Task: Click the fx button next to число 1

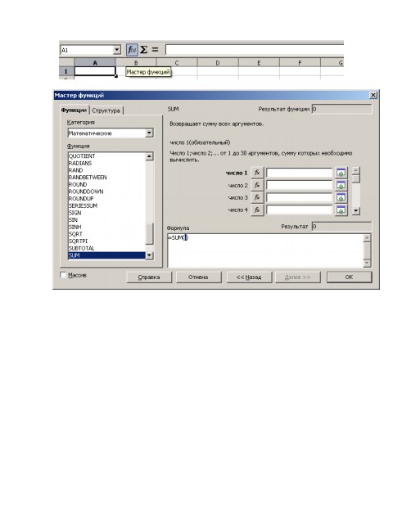Action: [257, 173]
